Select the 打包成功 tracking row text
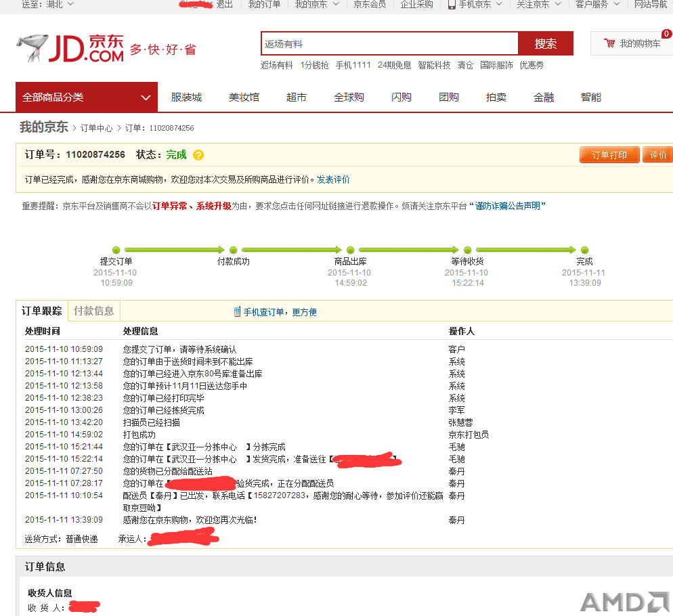The width and height of the screenshot is (673, 616). tap(139, 435)
